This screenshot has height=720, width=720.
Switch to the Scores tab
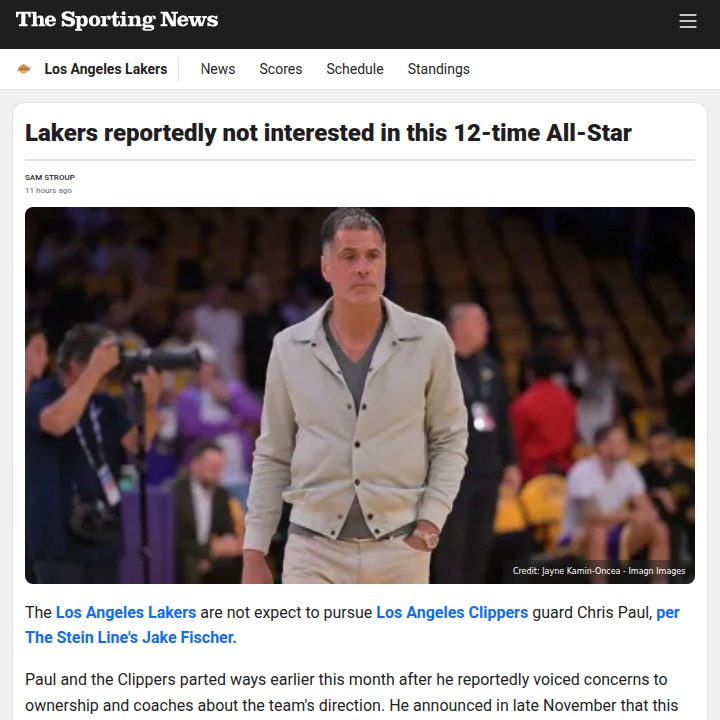pos(281,69)
